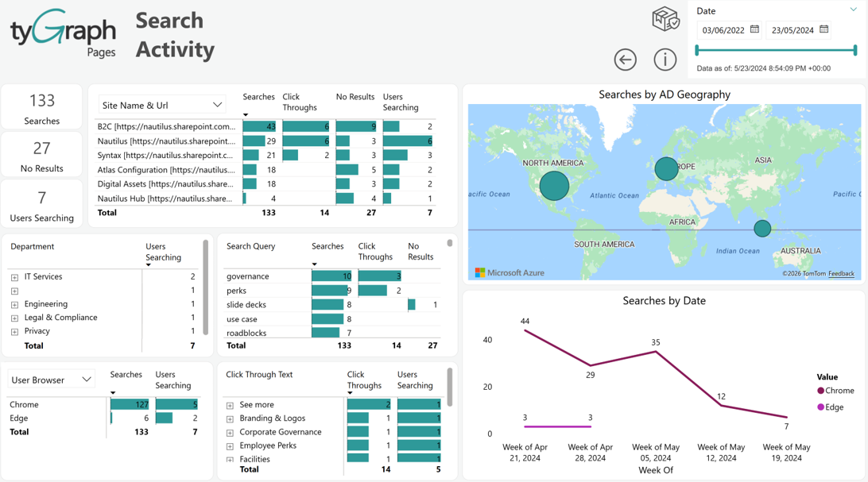Expand the Branding & Logos row
The width and height of the screenshot is (868, 482).
point(230,419)
